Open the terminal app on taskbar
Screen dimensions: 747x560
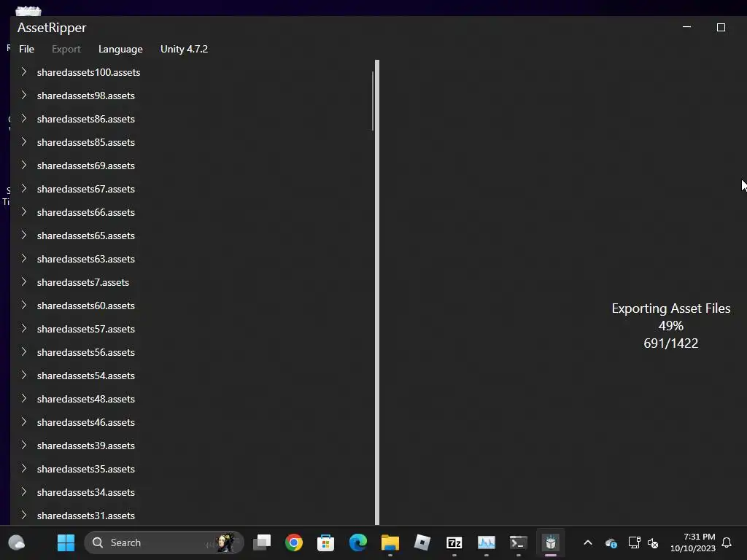click(519, 542)
